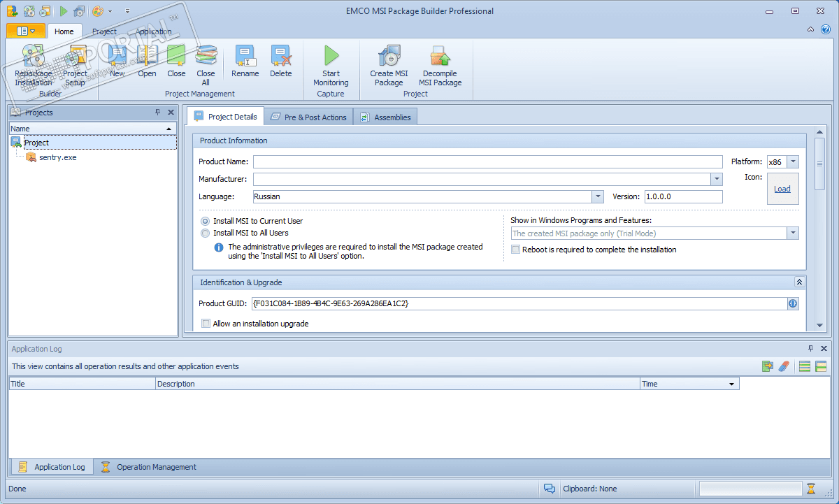Click the Product GUID info icon
This screenshot has height=504, width=839.
tap(793, 303)
